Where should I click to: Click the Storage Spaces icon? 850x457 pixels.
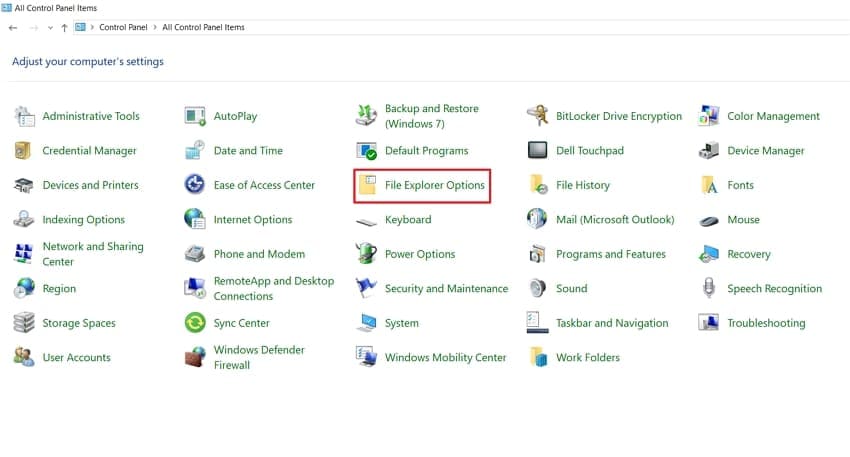pos(24,323)
